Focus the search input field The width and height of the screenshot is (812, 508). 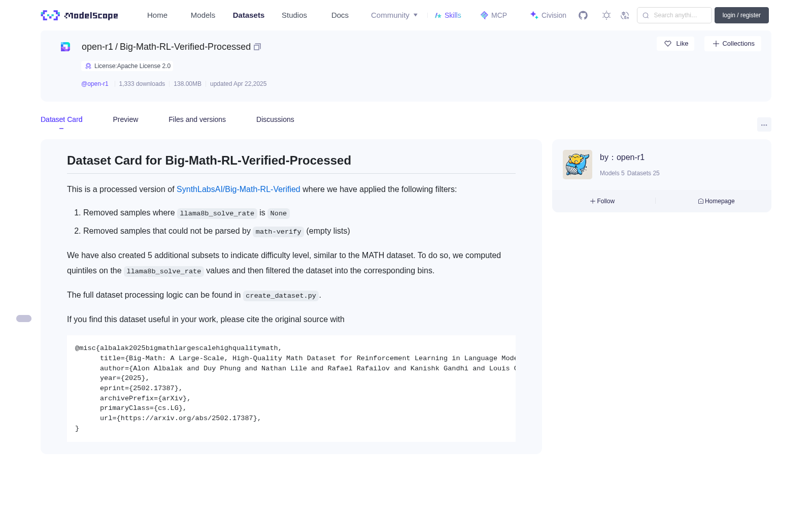pyautogui.click(x=674, y=15)
